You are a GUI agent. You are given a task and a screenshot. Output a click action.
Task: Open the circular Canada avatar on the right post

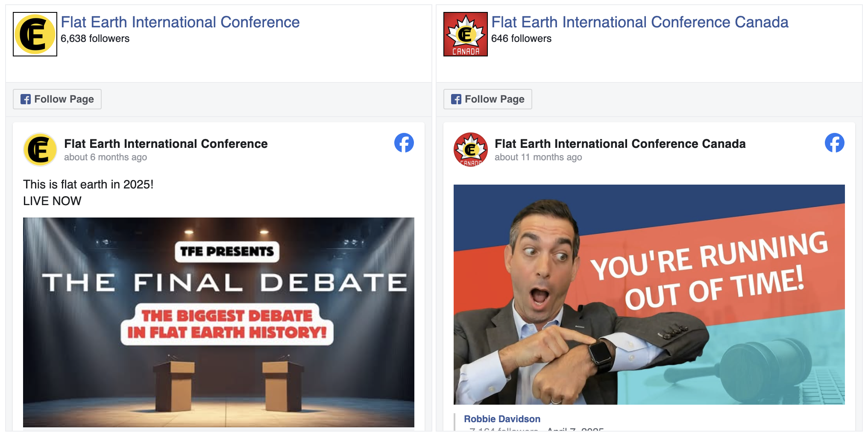(x=470, y=150)
